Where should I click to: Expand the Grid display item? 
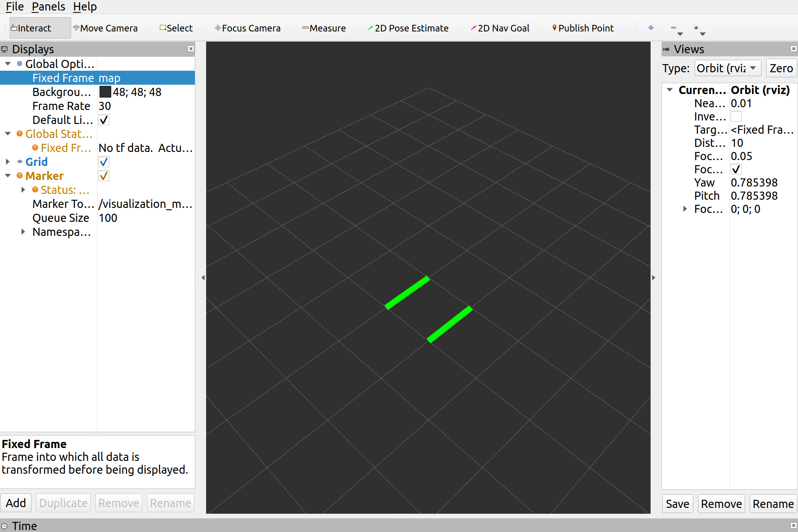8,161
